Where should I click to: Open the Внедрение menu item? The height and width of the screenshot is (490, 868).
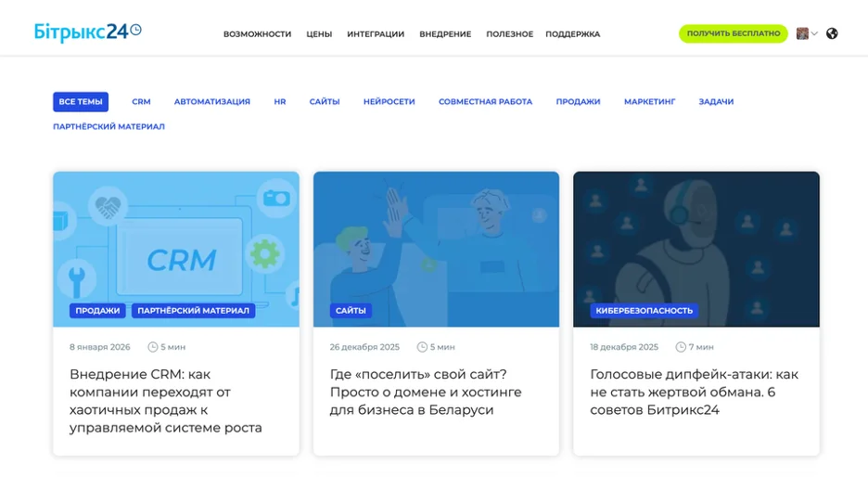[446, 33]
